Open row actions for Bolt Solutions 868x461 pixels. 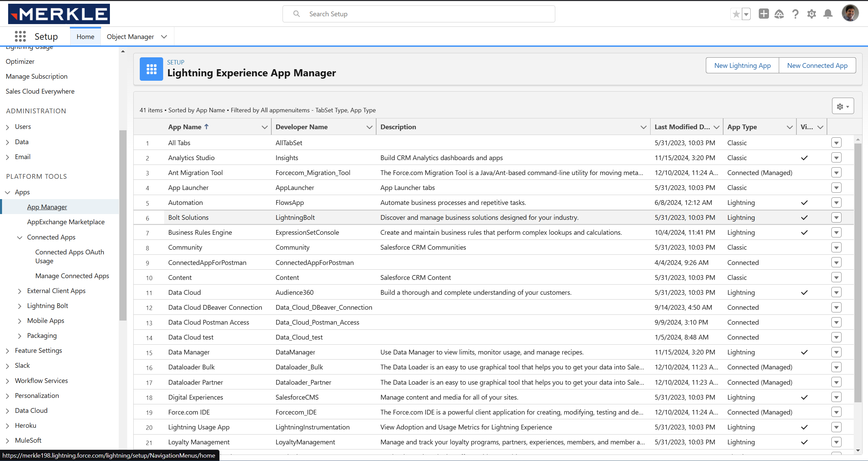pyautogui.click(x=836, y=217)
